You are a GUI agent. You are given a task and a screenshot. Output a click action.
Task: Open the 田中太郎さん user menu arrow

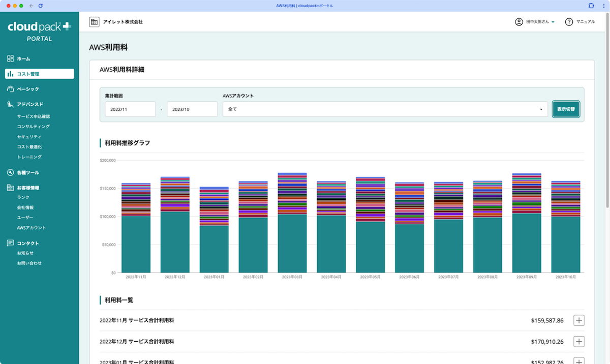click(553, 22)
